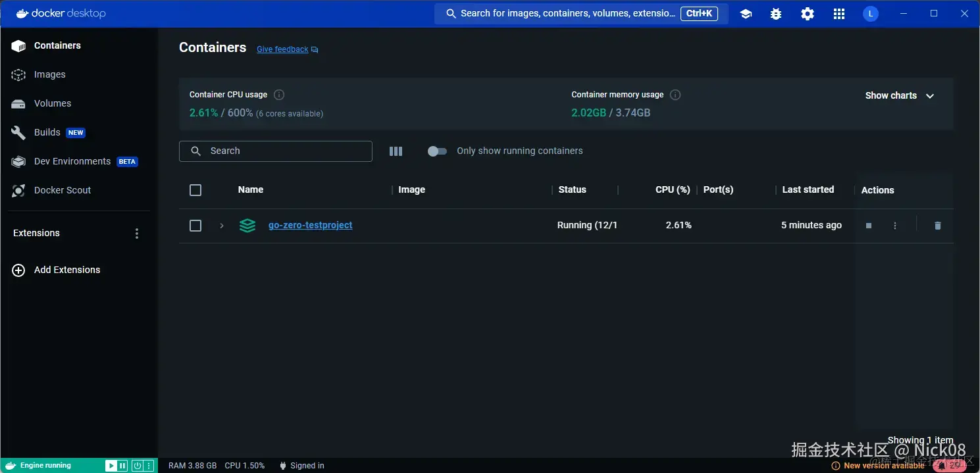The image size is (980, 473).
Task: Expand the go-zero-testproject row chevron
Action: point(222,226)
